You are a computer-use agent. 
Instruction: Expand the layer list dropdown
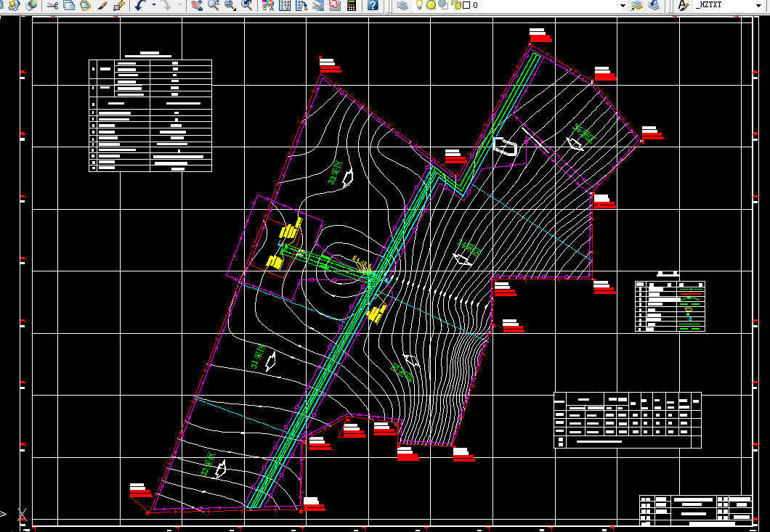pyautogui.click(x=623, y=5)
